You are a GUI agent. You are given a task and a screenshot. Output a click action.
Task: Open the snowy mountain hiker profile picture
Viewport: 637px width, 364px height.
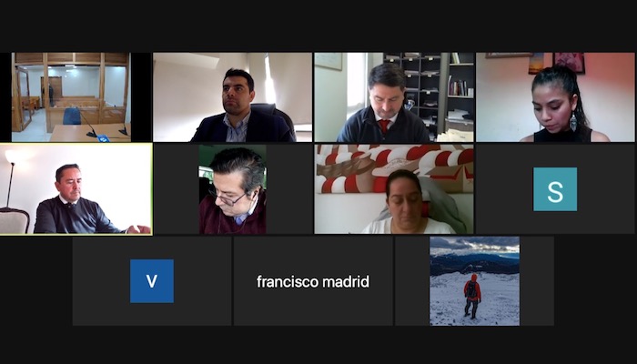[x=474, y=281]
